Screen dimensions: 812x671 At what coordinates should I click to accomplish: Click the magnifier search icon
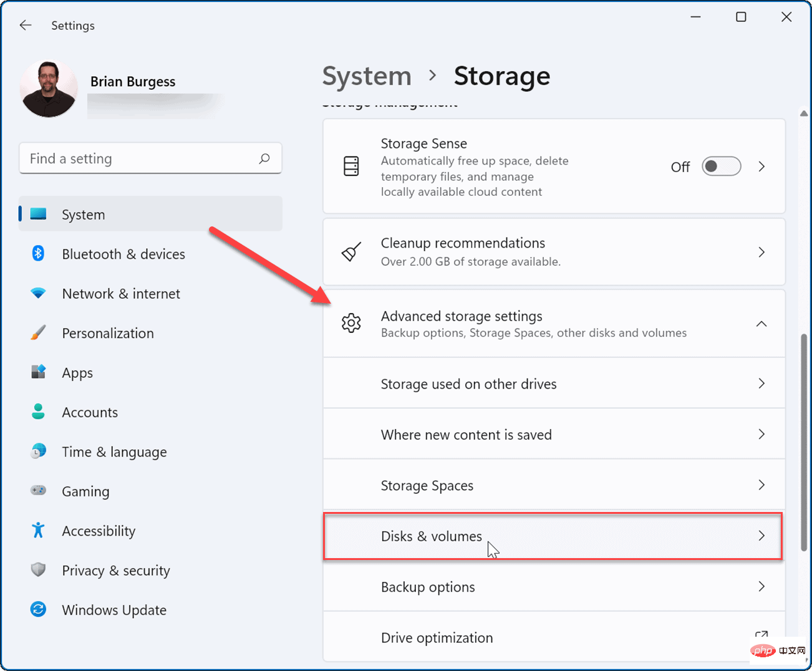click(x=264, y=158)
